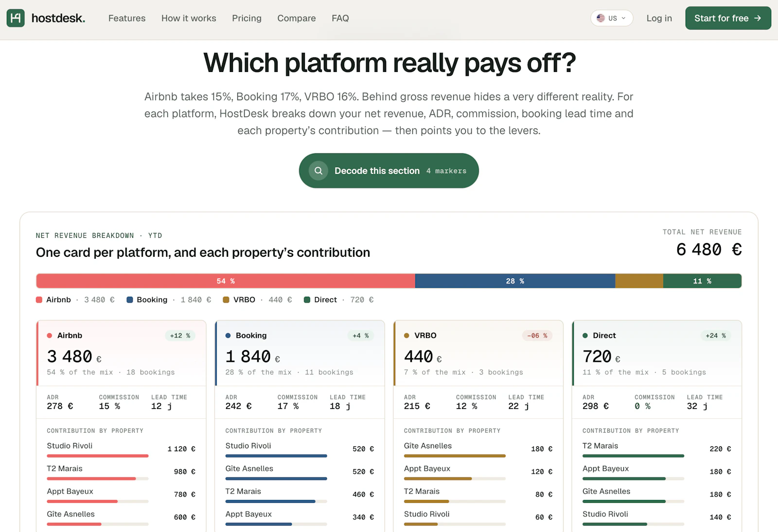Click the 440 € amount on VRBO card

point(423,356)
